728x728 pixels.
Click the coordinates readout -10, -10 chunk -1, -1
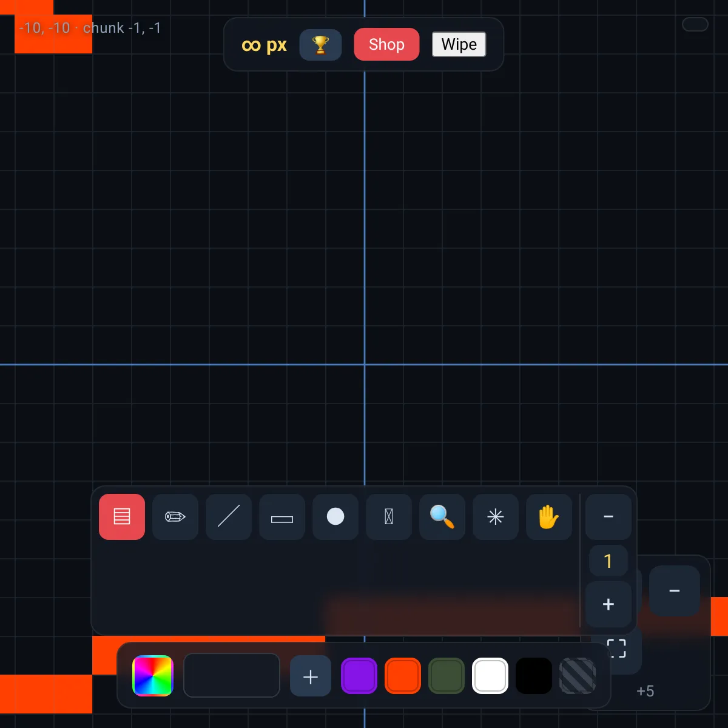90,28
